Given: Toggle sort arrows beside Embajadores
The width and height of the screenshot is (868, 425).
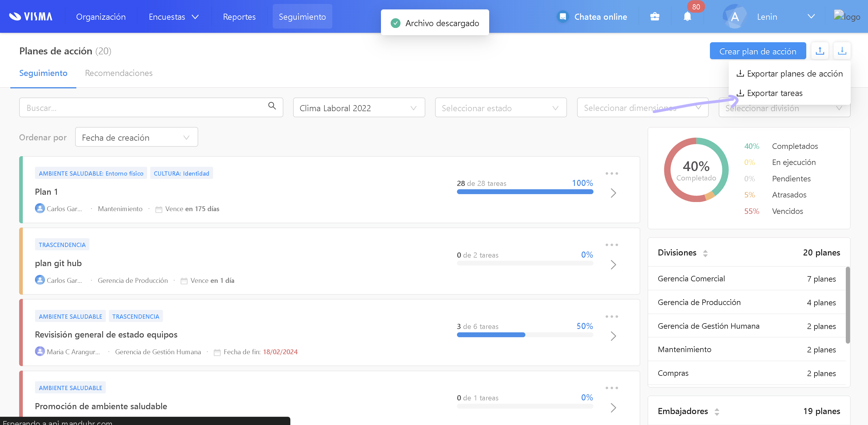Looking at the screenshot, I should click(717, 412).
